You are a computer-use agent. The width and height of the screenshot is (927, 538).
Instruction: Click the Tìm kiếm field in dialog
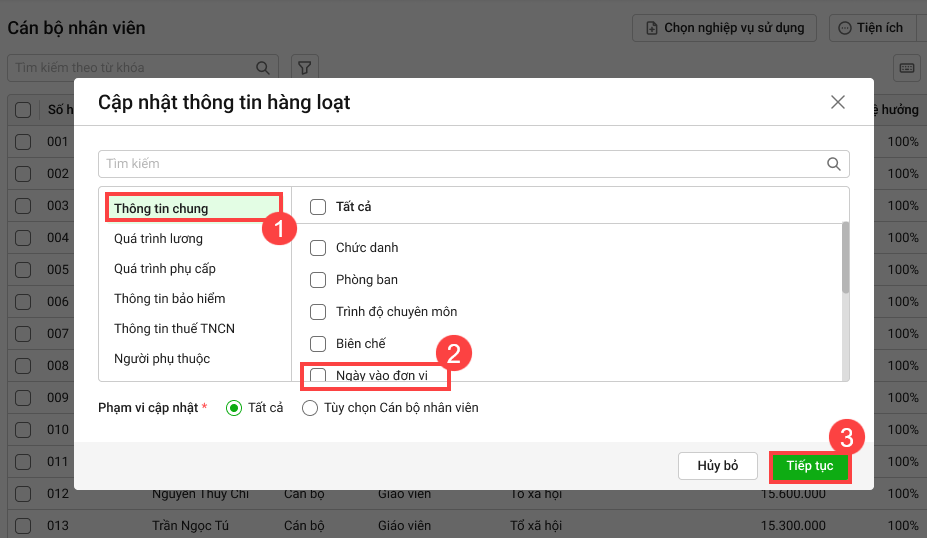click(460, 164)
